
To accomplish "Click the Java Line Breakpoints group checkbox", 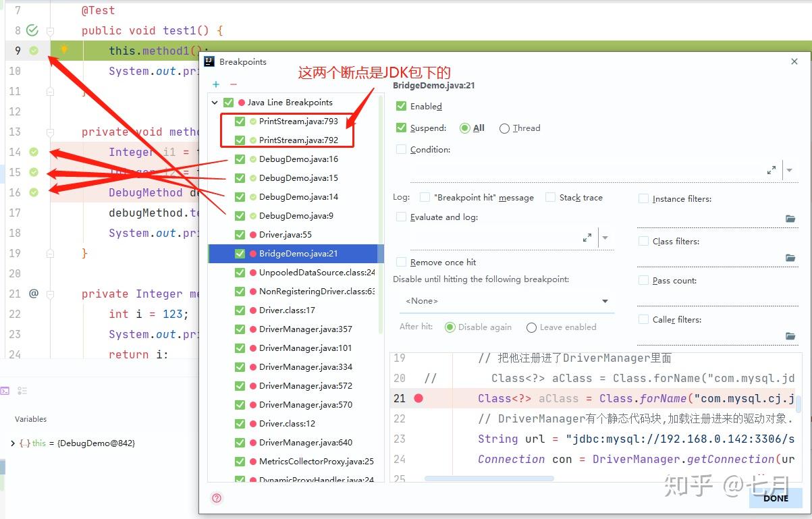I will click(x=228, y=103).
